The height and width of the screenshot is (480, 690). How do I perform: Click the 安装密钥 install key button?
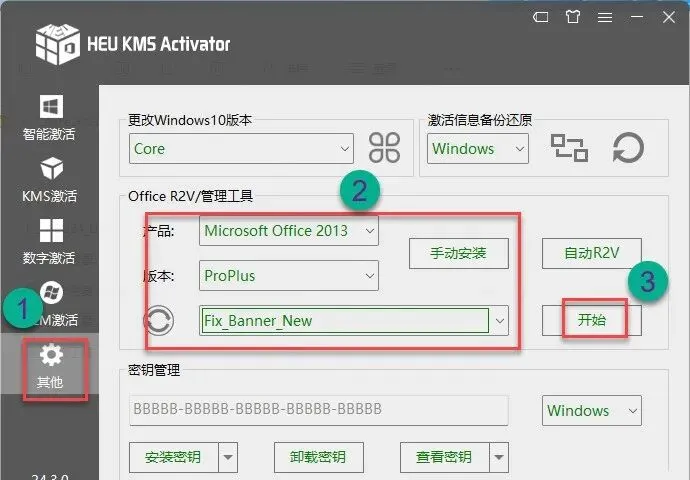[173, 457]
